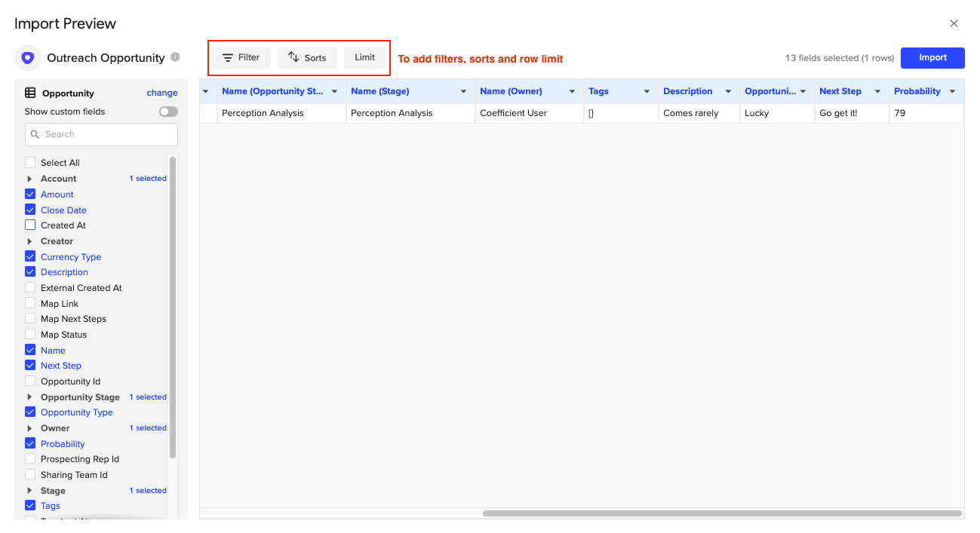Click 1 selected next to Opportunity Stage
980x533 pixels.
[x=148, y=397]
